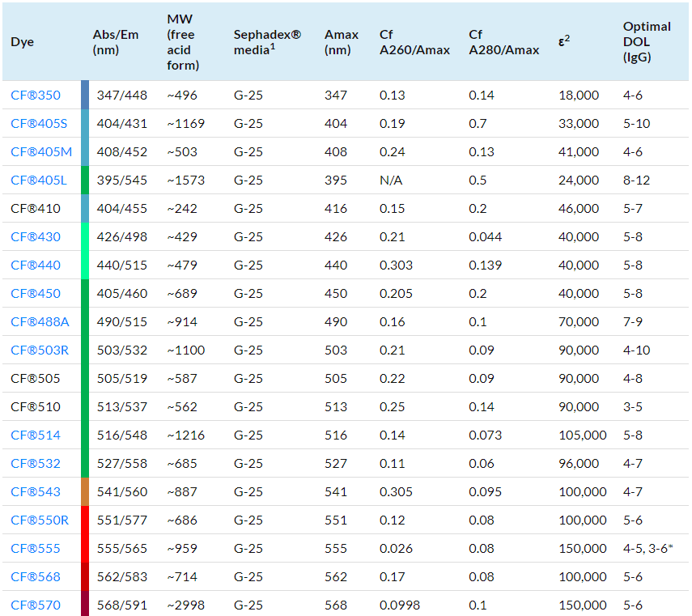Viewport: 692px width, 616px height.
Task: Click the blue color swatch beside CF®350
Action: coord(85,96)
